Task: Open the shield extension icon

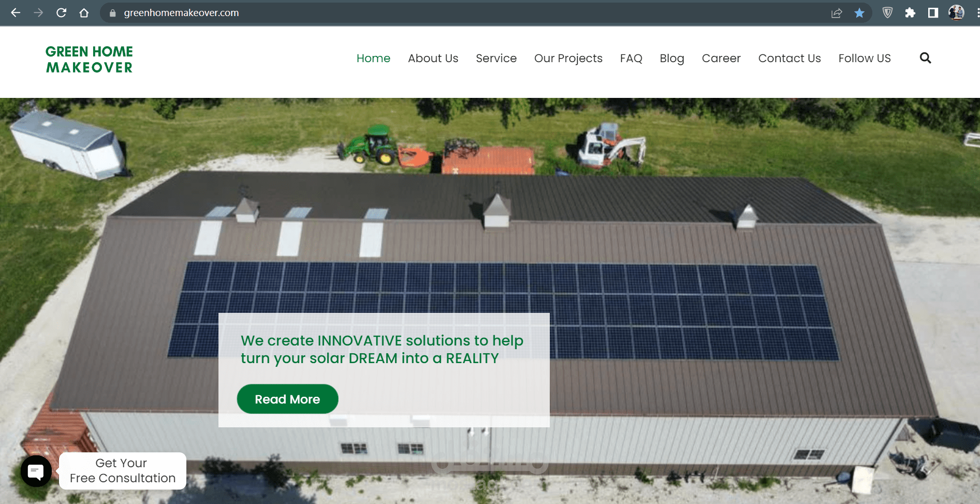Action: click(887, 13)
